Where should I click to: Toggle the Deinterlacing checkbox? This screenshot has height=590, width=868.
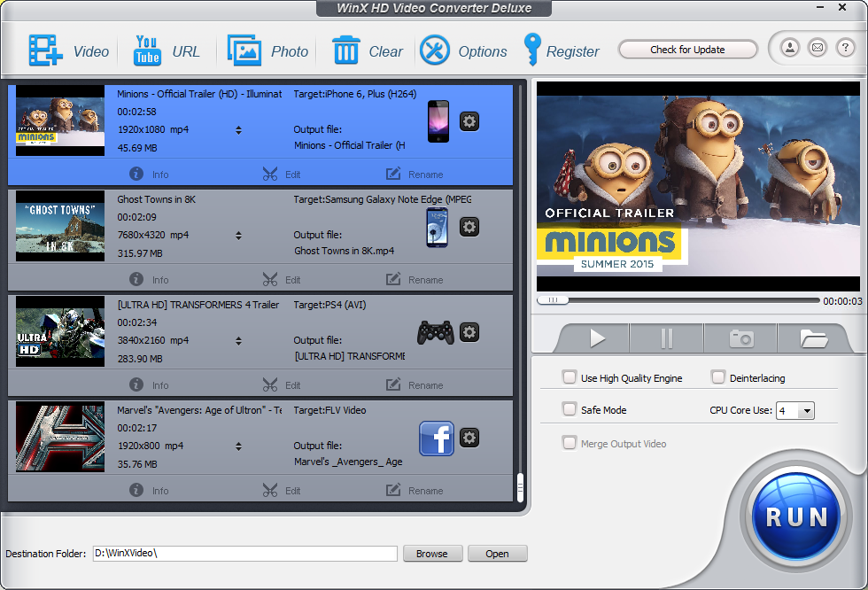(x=718, y=377)
